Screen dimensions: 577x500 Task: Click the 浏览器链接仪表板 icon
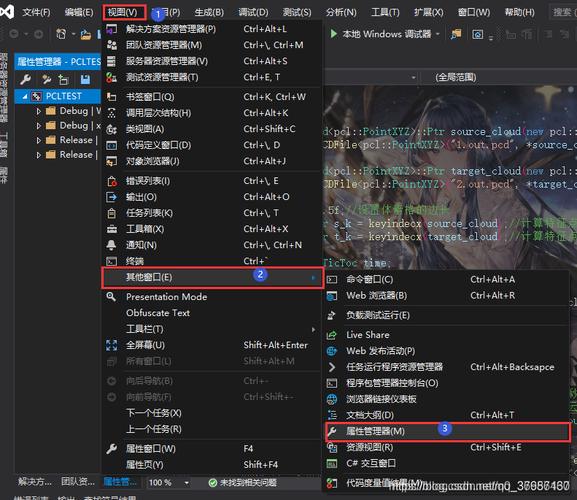[x=332, y=399]
